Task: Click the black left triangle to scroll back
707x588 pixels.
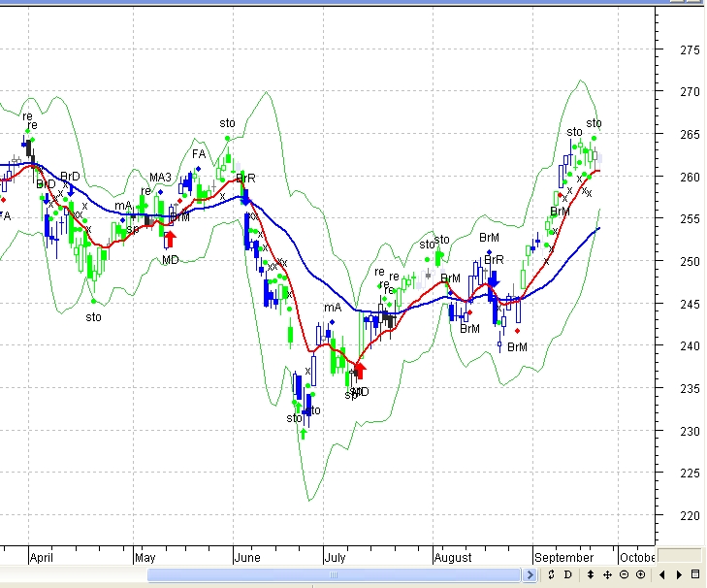Action: [661, 575]
